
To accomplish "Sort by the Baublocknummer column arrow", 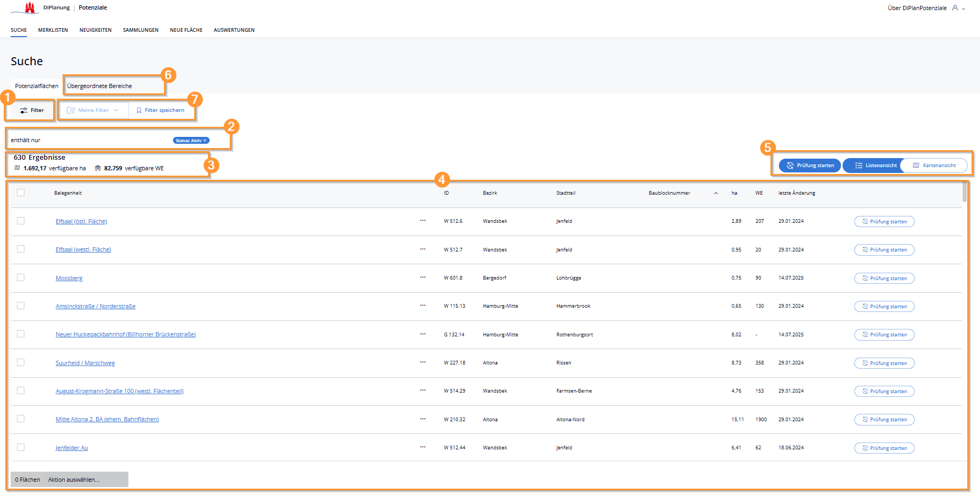I will (x=716, y=193).
